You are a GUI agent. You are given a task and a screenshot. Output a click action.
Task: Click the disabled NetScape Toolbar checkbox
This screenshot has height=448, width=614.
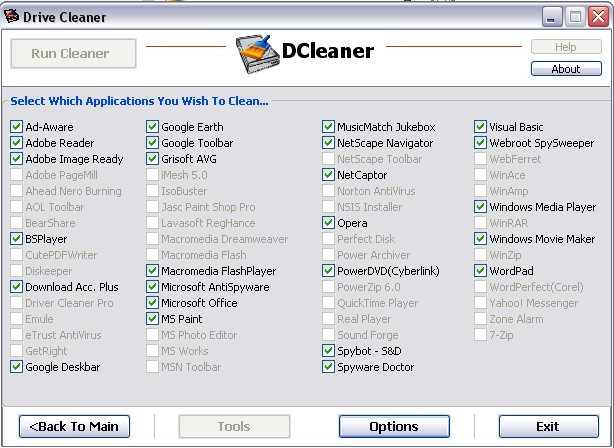tap(328, 159)
